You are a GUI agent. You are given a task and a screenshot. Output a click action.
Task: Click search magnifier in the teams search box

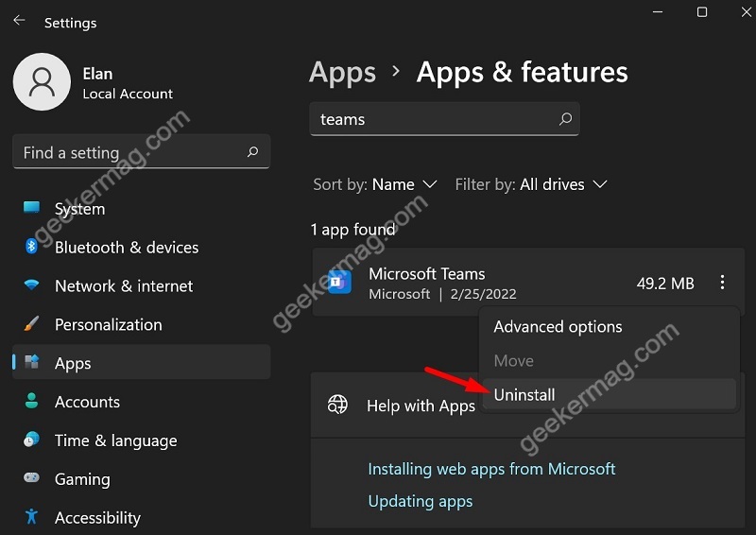point(565,119)
